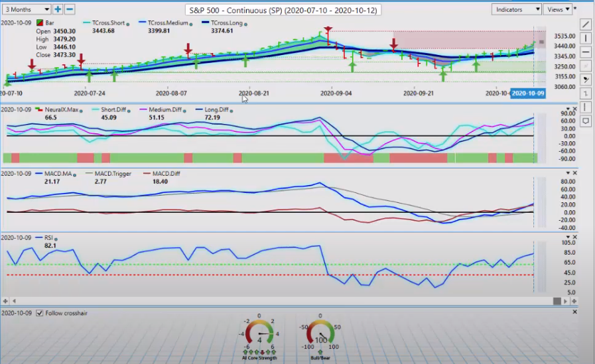Screen dimensions: 595x364
Task: Expand MACD panel options arrow
Action: (x=568, y=173)
